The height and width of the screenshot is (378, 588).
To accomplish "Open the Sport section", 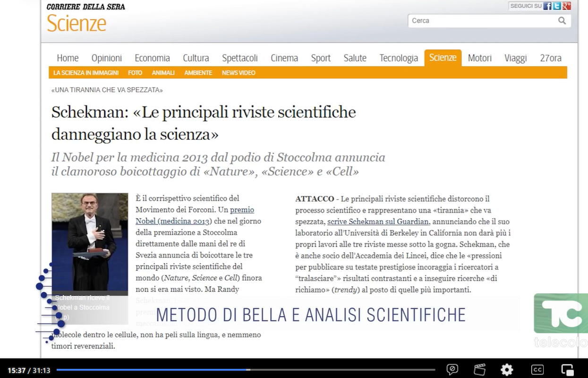I will point(321,58).
